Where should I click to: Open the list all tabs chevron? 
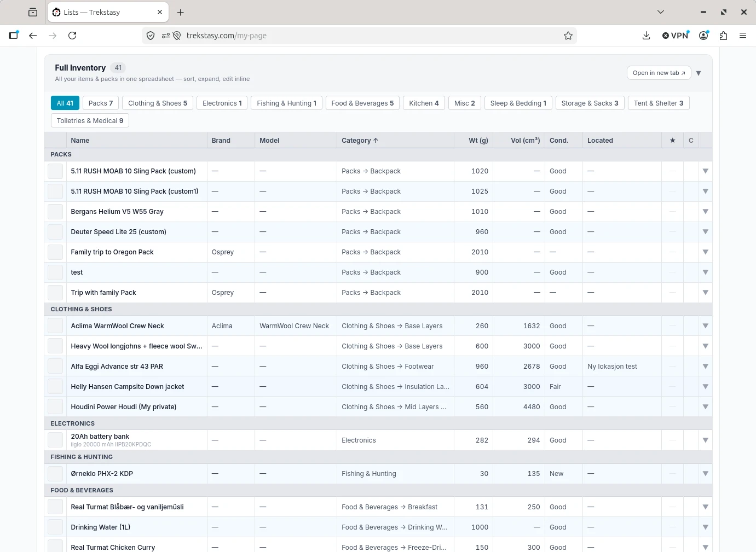pos(661,12)
